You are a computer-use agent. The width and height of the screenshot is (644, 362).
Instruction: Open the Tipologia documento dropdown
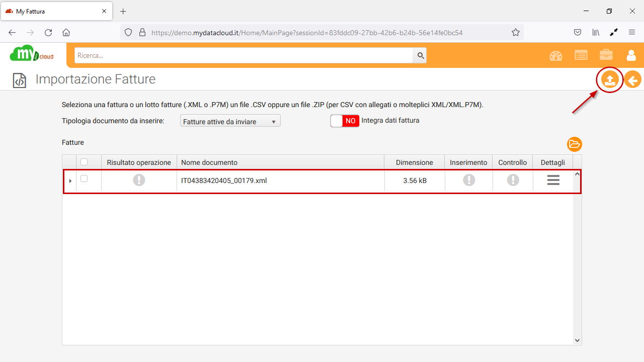pos(230,121)
